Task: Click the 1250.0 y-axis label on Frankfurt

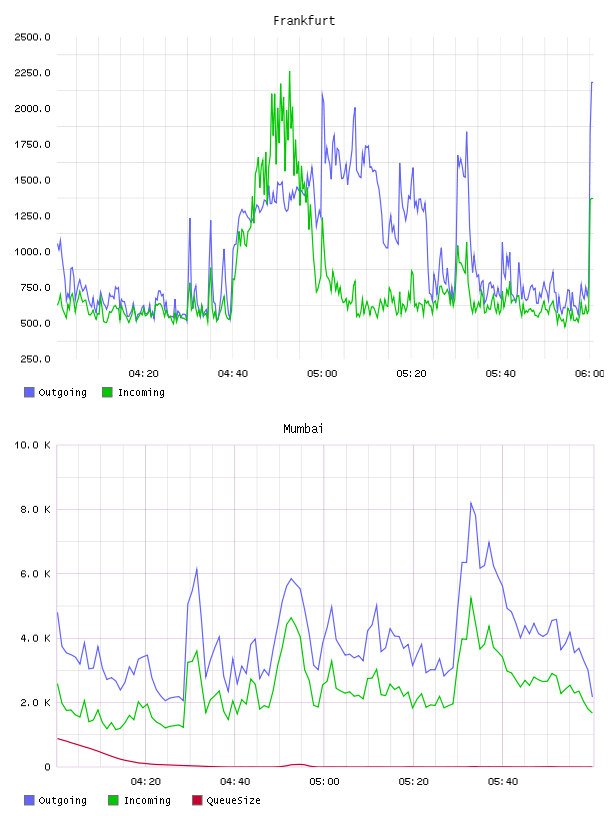Action: (x=32, y=216)
